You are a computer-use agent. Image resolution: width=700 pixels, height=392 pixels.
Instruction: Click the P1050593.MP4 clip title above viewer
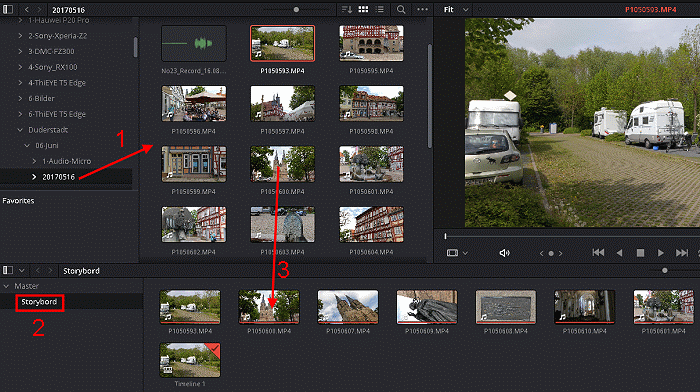[650, 9]
